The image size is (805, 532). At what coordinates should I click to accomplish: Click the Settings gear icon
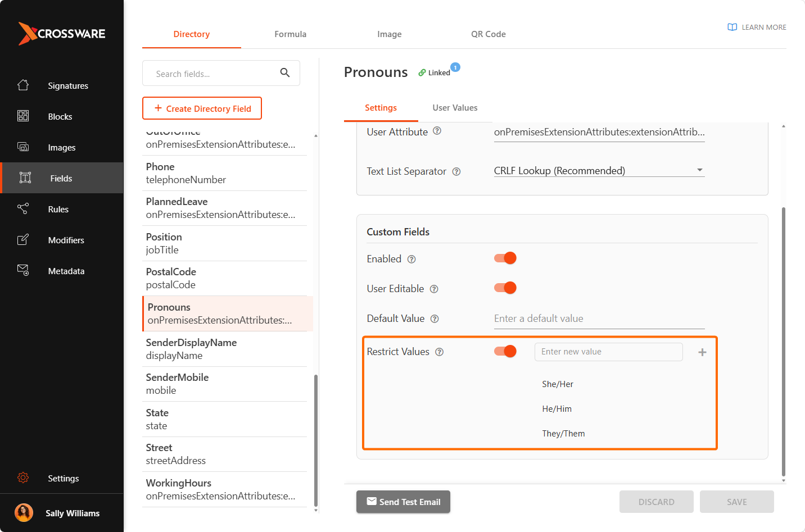[x=23, y=478]
